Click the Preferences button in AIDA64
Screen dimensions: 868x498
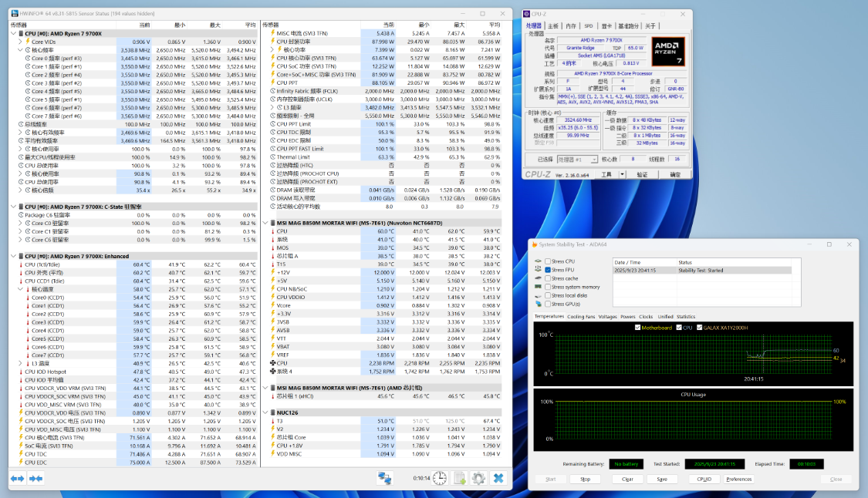click(x=738, y=479)
